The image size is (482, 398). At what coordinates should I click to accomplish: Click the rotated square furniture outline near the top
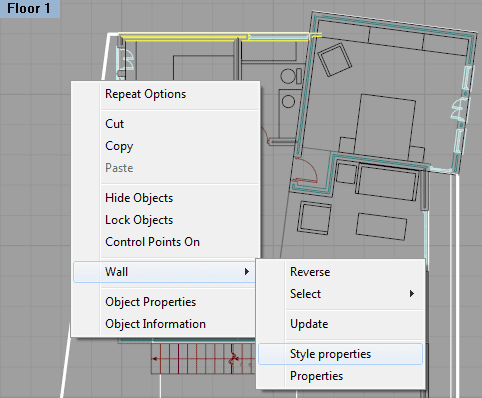click(x=334, y=60)
